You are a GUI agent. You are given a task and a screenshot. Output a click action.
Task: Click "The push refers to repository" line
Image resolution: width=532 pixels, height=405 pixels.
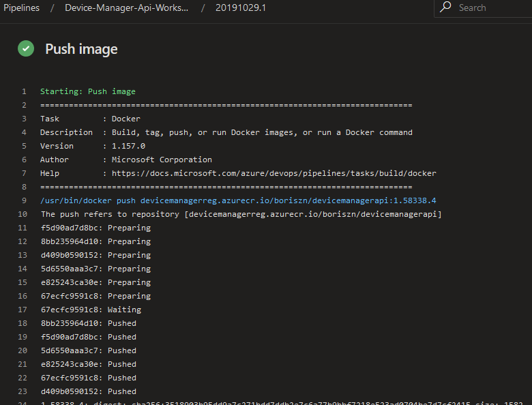click(240, 214)
